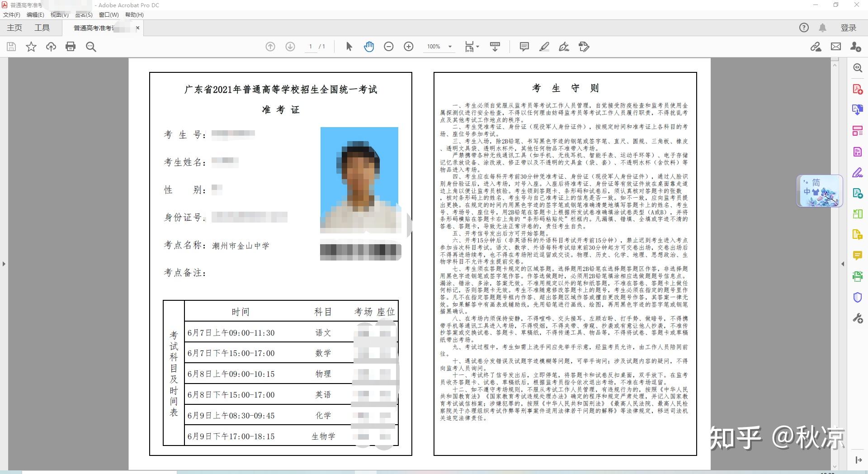The image size is (868, 474).
Task: Open the page fit options dropdown arrow
Action: tap(477, 47)
